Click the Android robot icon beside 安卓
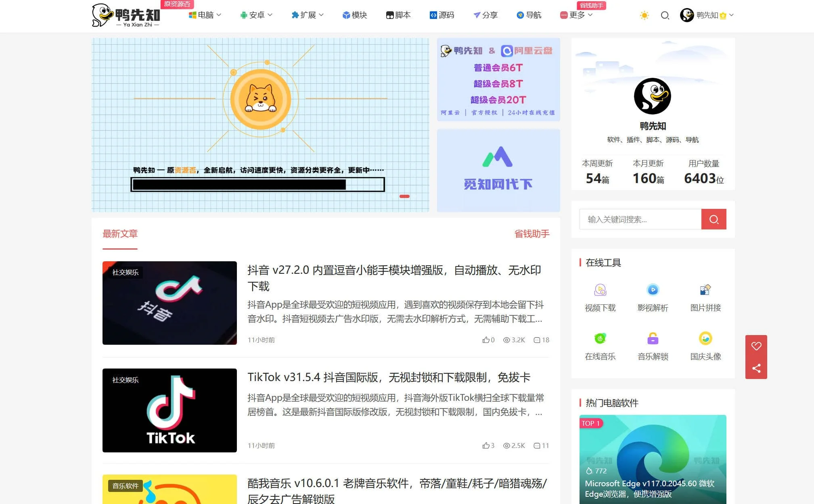The height and width of the screenshot is (504, 814). click(244, 15)
